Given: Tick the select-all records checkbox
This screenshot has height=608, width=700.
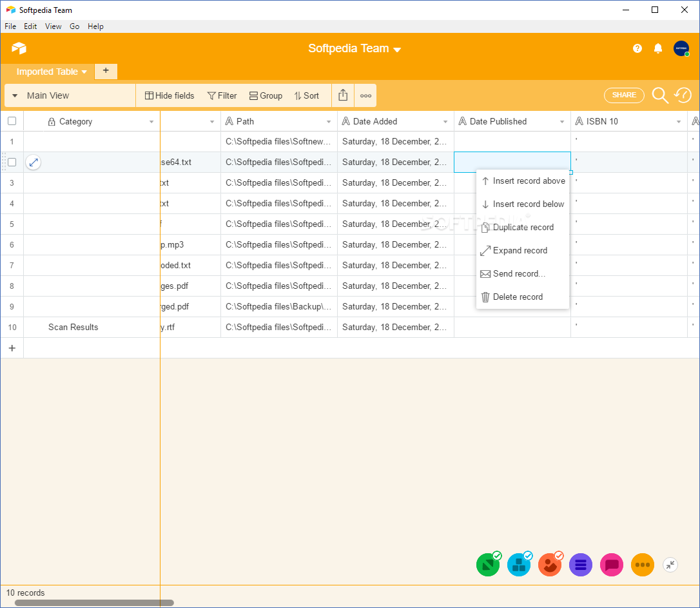Looking at the screenshot, I should pos(12,121).
